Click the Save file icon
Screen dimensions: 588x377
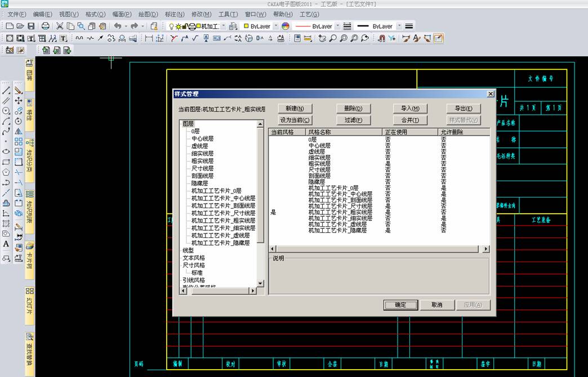tap(30, 26)
